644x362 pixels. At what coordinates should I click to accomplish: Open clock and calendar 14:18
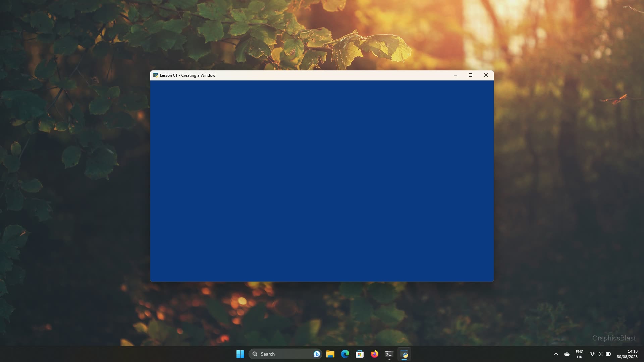[627, 354]
